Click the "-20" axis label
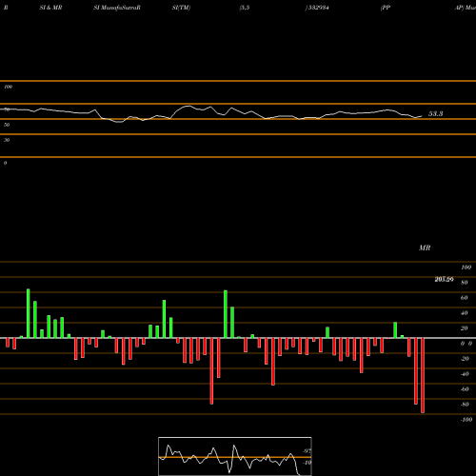The width and height of the screenshot is (476, 476). pos(465,359)
